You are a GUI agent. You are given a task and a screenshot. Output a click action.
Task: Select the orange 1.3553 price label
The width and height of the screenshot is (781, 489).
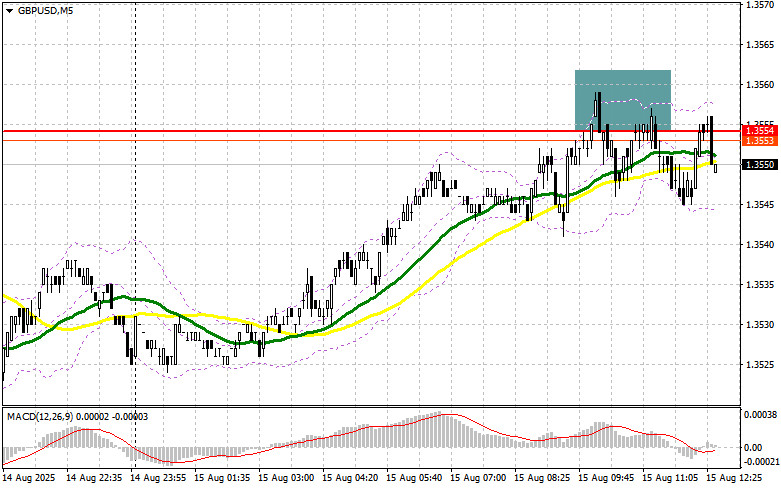pos(760,141)
